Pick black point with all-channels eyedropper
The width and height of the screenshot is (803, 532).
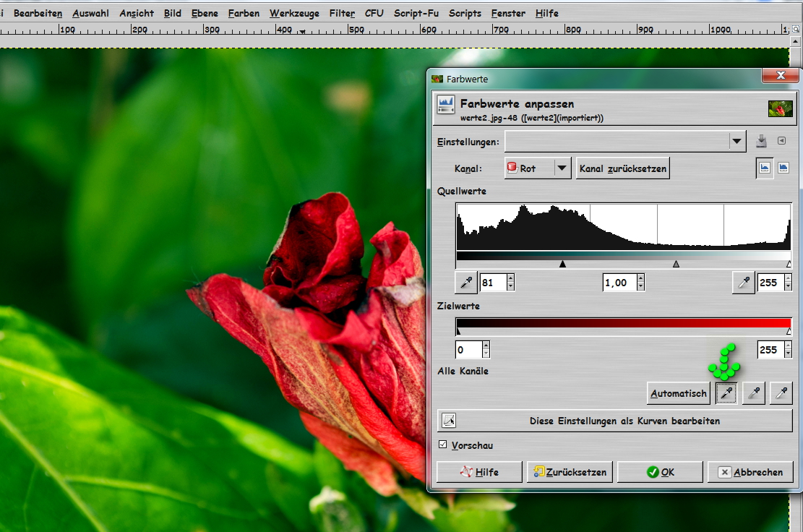pos(725,393)
